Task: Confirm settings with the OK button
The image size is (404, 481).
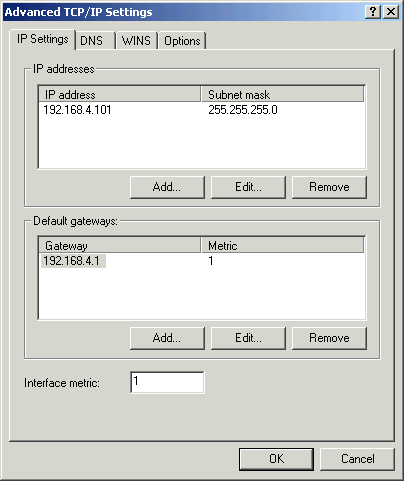Action: [276, 459]
